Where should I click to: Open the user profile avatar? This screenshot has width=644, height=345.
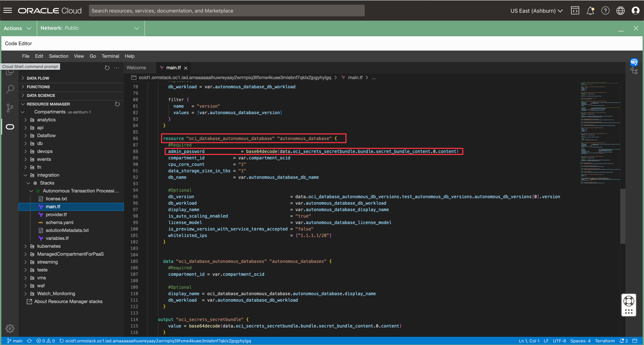pyautogui.click(x=635, y=11)
